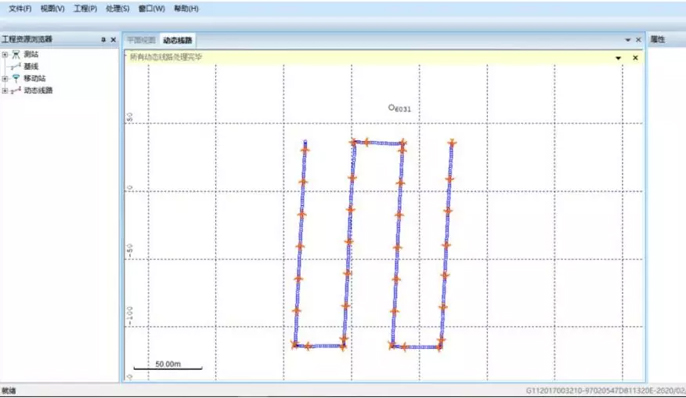Click the 移动站 rover antenna icon
This screenshot has height=398, width=686.
pyautogui.click(x=16, y=78)
